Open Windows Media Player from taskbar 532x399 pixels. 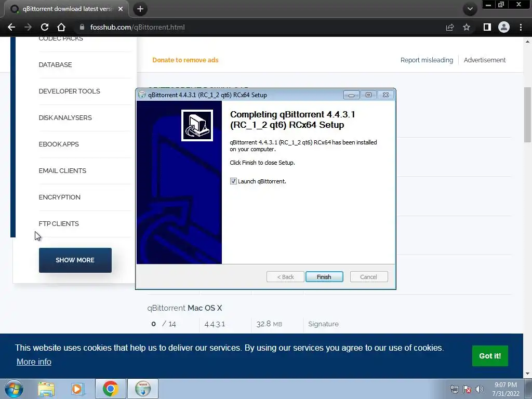coord(77,389)
